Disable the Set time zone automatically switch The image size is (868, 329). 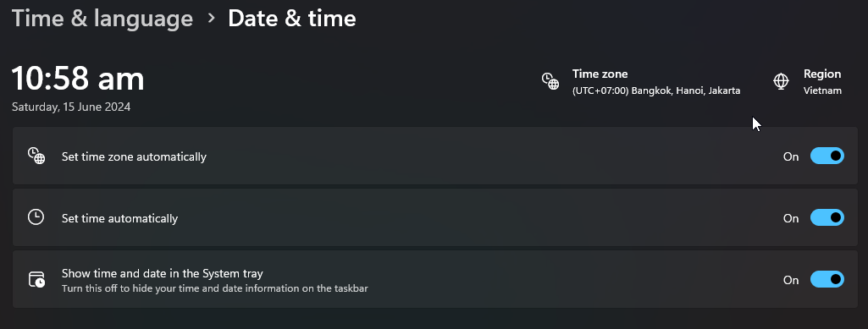827,156
